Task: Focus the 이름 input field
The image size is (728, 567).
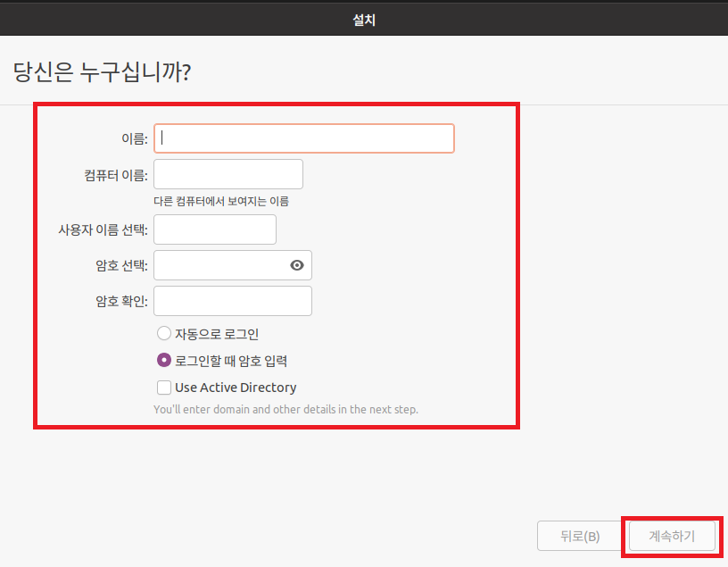Action: pos(304,138)
